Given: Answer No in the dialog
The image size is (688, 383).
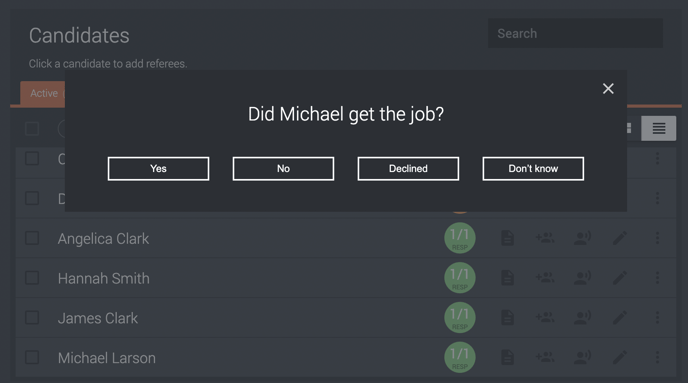Looking at the screenshot, I should 283,168.
